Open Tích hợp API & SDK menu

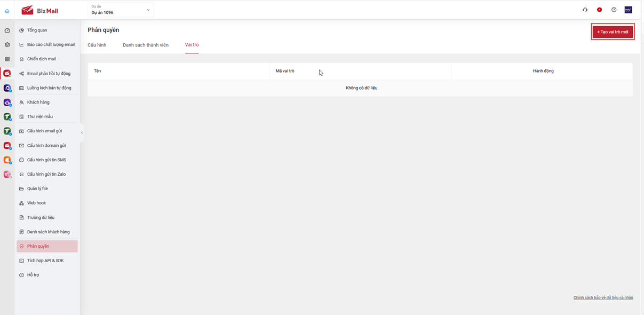click(45, 261)
